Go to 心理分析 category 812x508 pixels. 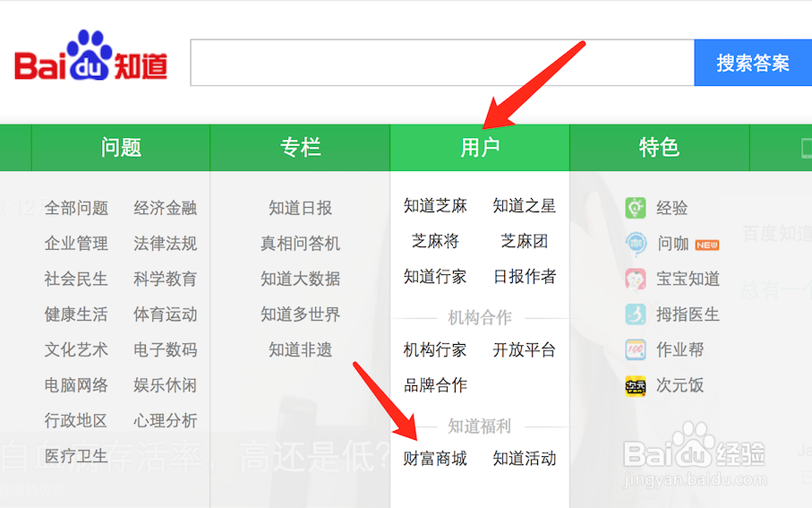pyautogui.click(x=166, y=420)
